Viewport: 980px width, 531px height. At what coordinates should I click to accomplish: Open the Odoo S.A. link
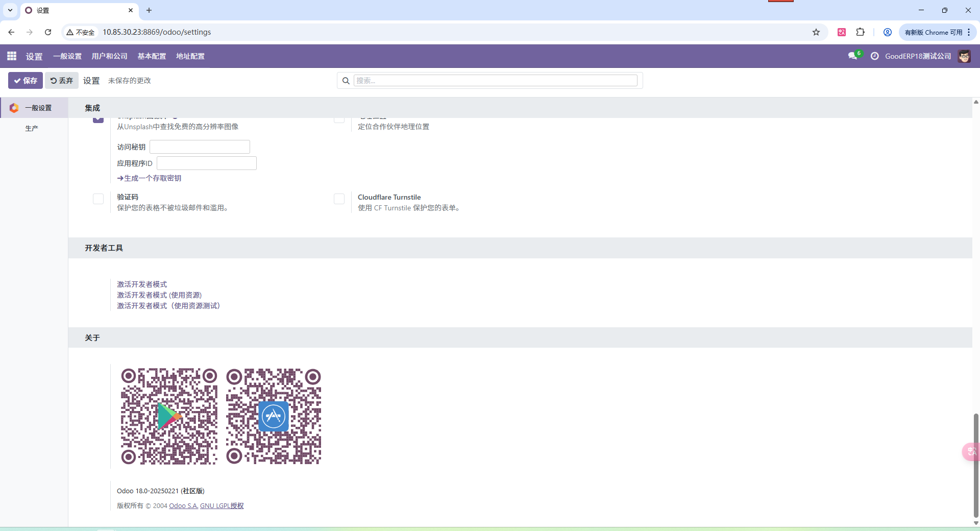(184, 506)
